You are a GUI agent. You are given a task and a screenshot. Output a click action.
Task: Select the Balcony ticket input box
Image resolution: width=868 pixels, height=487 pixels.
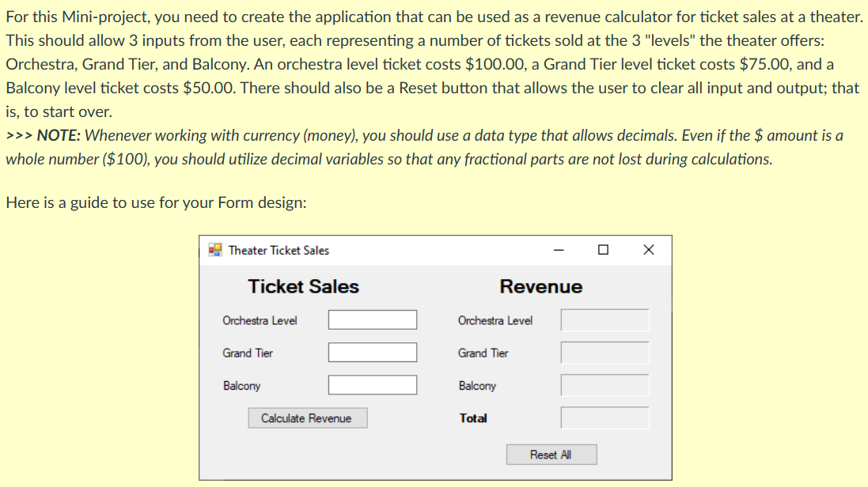(x=372, y=385)
